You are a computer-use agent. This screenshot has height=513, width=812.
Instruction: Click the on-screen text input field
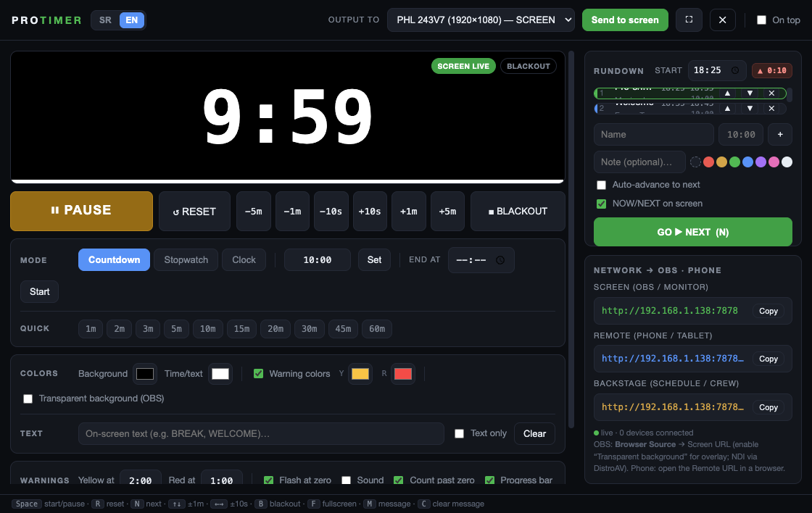coord(261,434)
